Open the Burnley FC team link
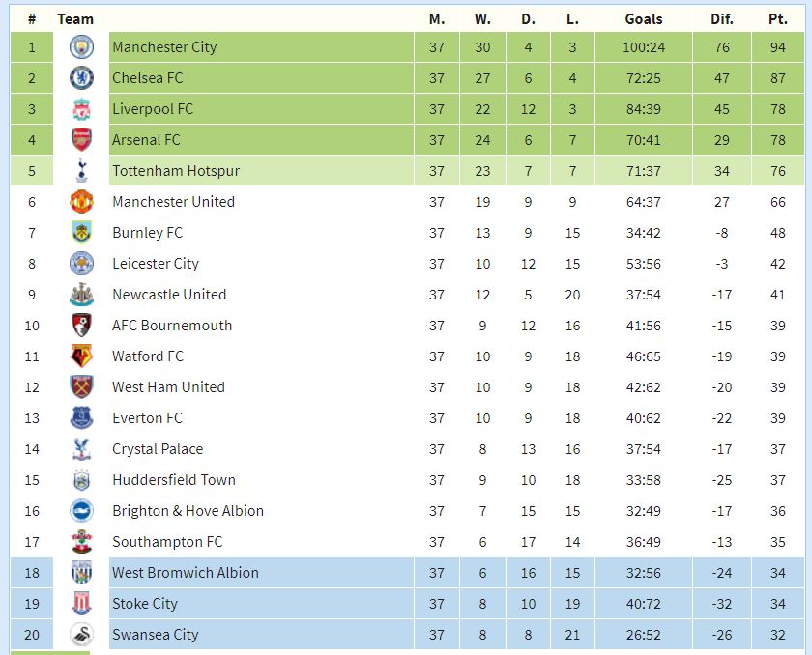 point(148,232)
